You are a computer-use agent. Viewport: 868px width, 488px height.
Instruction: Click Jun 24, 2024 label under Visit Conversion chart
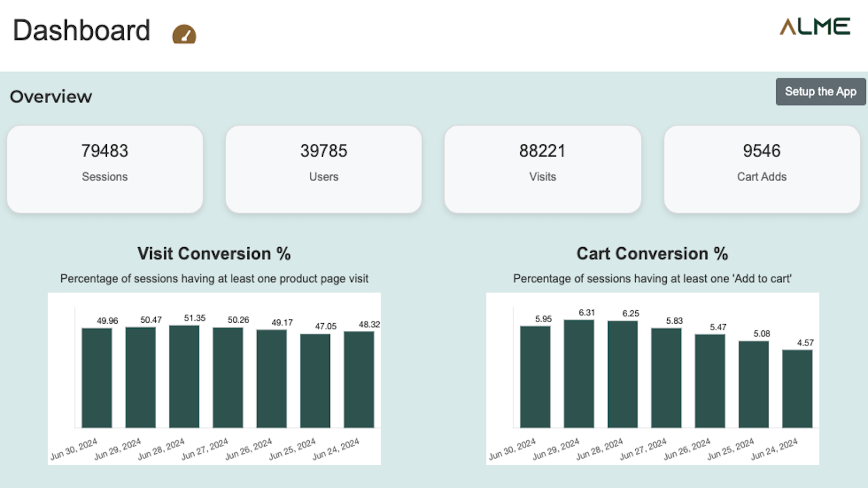[x=336, y=449]
